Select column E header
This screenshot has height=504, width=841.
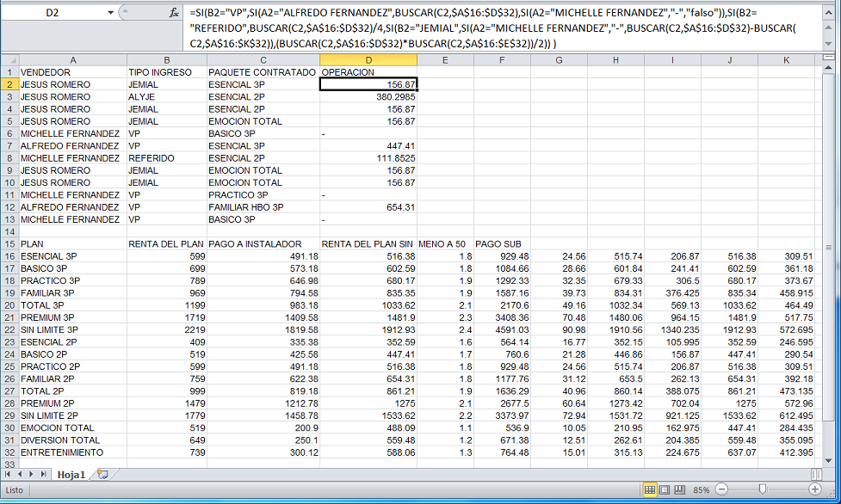click(x=445, y=60)
